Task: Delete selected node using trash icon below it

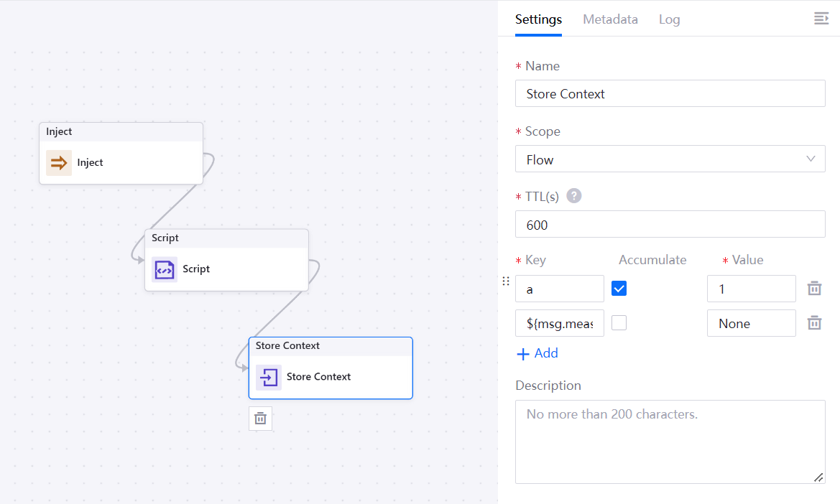Action: pos(260,419)
